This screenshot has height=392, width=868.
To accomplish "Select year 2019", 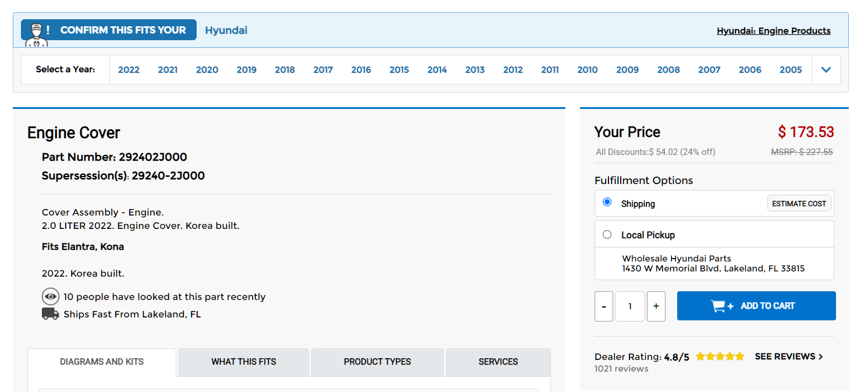I will coord(247,70).
